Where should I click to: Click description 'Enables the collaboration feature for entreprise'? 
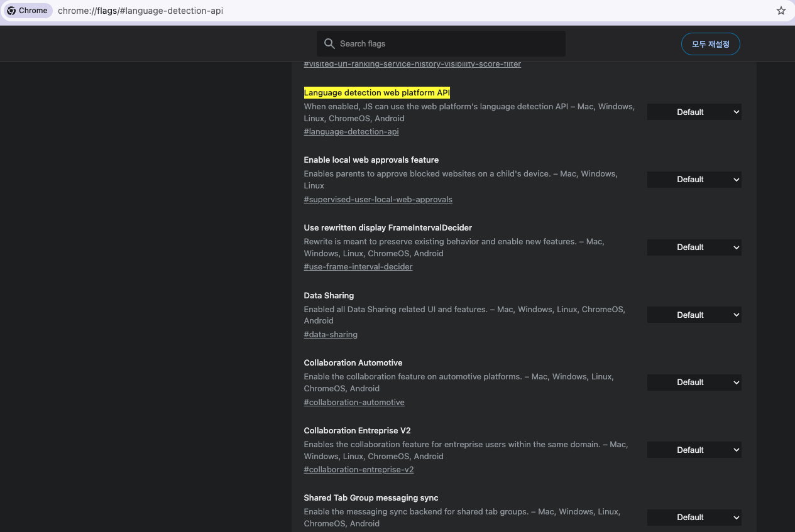[x=466, y=450]
